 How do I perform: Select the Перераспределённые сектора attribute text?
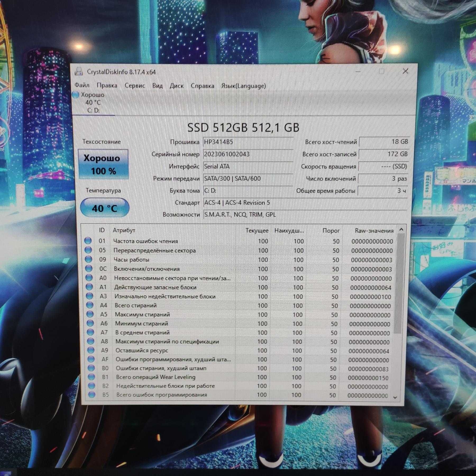pyautogui.click(x=154, y=250)
